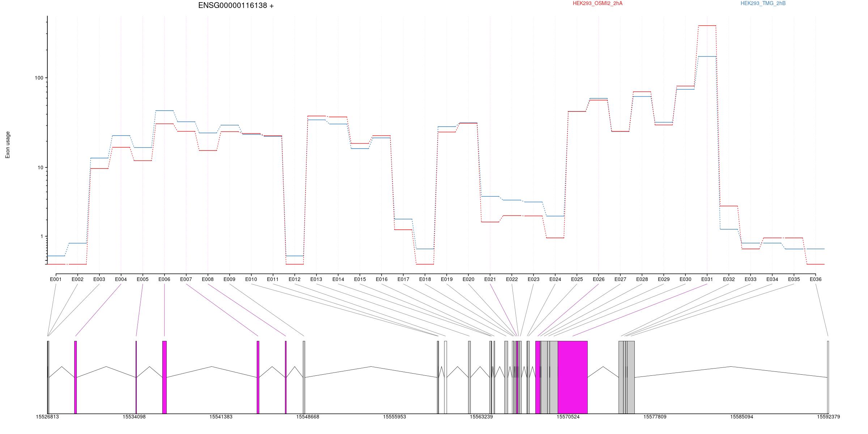Select exon label E025
868x434 pixels.
tap(577, 279)
